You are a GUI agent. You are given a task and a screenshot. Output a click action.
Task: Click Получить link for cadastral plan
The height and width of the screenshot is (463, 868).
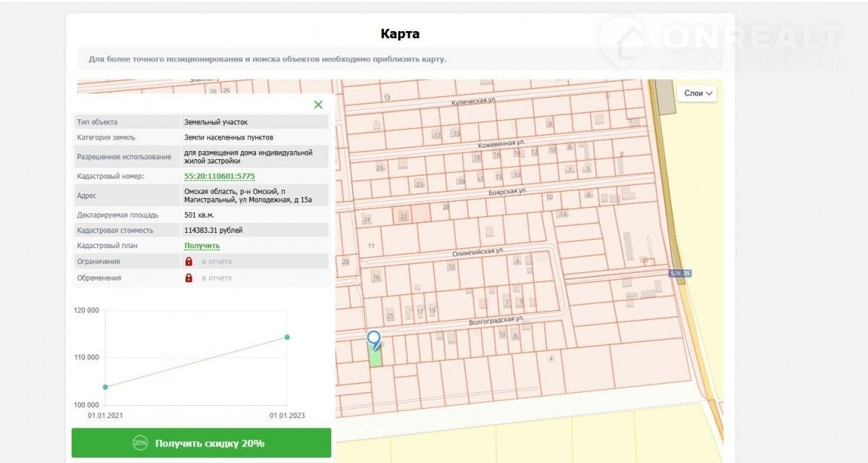click(x=202, y=246)
